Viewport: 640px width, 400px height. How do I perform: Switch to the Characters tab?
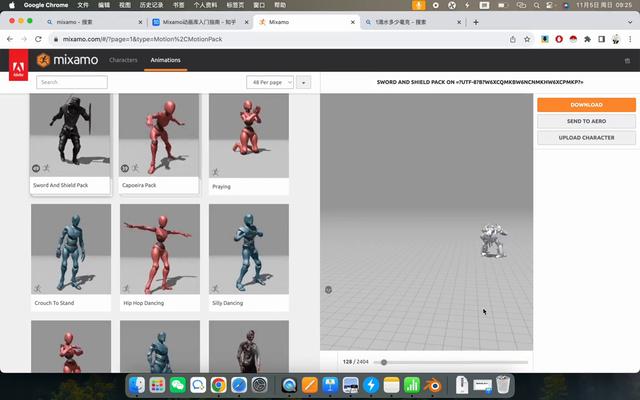(123, 60)
